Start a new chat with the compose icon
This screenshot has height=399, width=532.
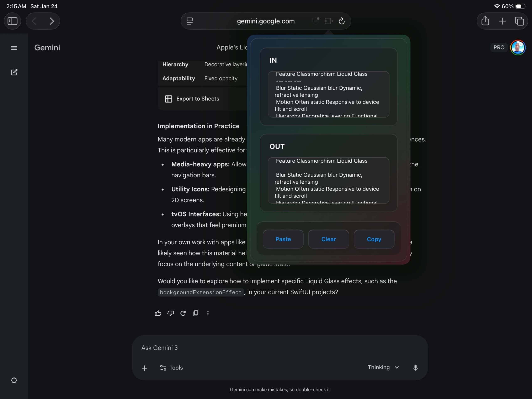point(14,72)
